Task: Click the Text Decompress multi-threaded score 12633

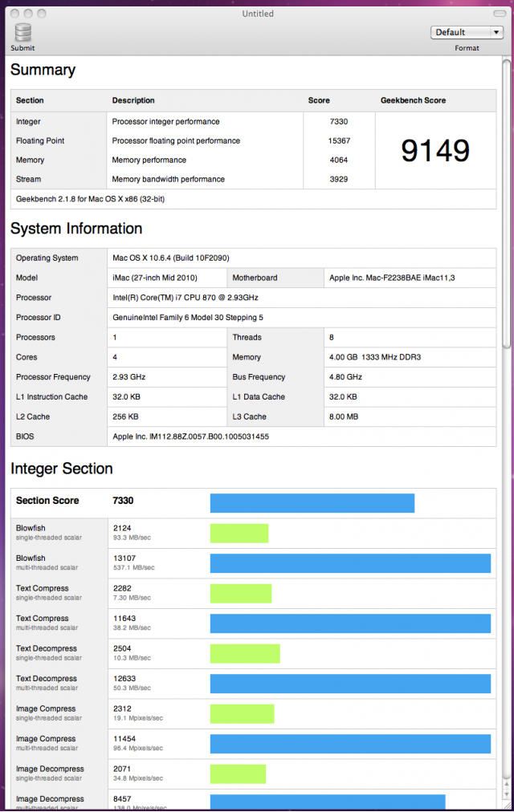Action: [124, 678]
